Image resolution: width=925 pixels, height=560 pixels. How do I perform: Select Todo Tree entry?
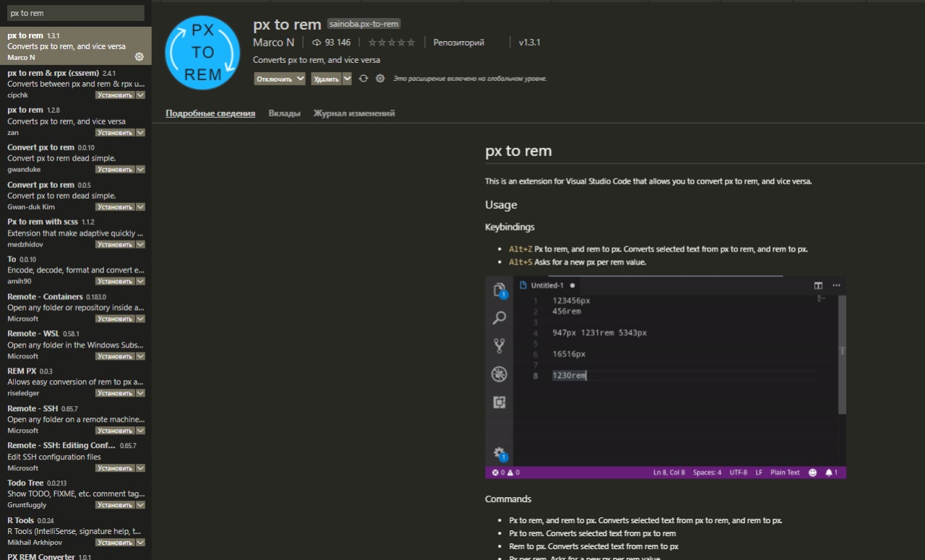(76, 494)
